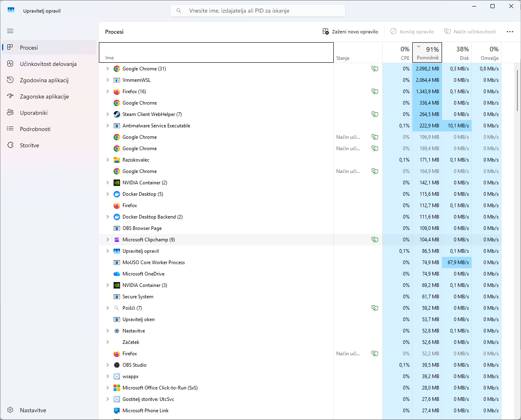Sort by the Omrežje column header
Viewport: 521px width, 420px height.
click(x=486, y=52)
